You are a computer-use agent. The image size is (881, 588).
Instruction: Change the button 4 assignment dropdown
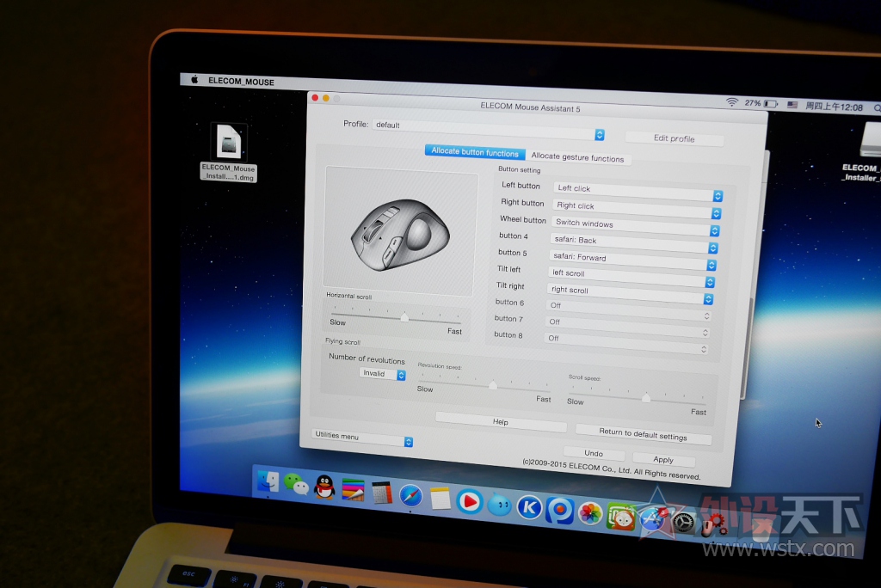tap(713, 248)
